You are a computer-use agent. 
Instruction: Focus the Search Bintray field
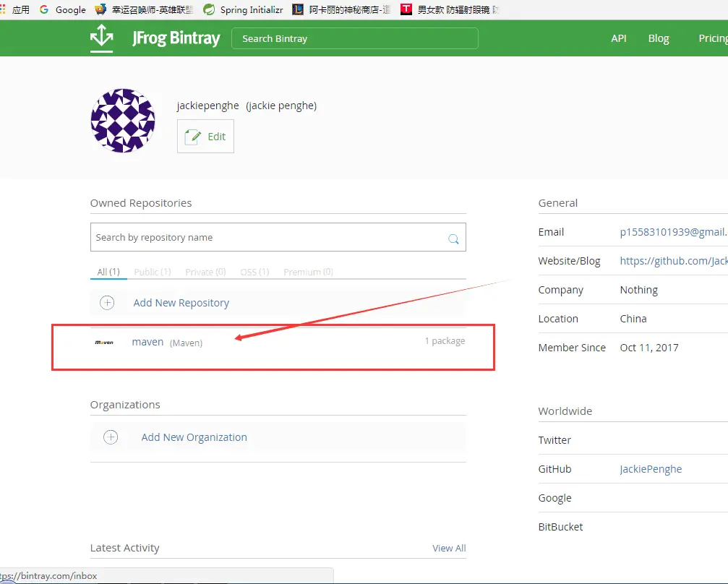(x=355, y=38)
